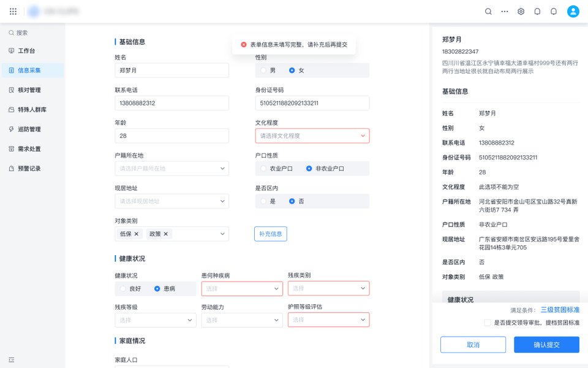
Task: Click the 年龄 input field
Action: (x=171, y=136)
